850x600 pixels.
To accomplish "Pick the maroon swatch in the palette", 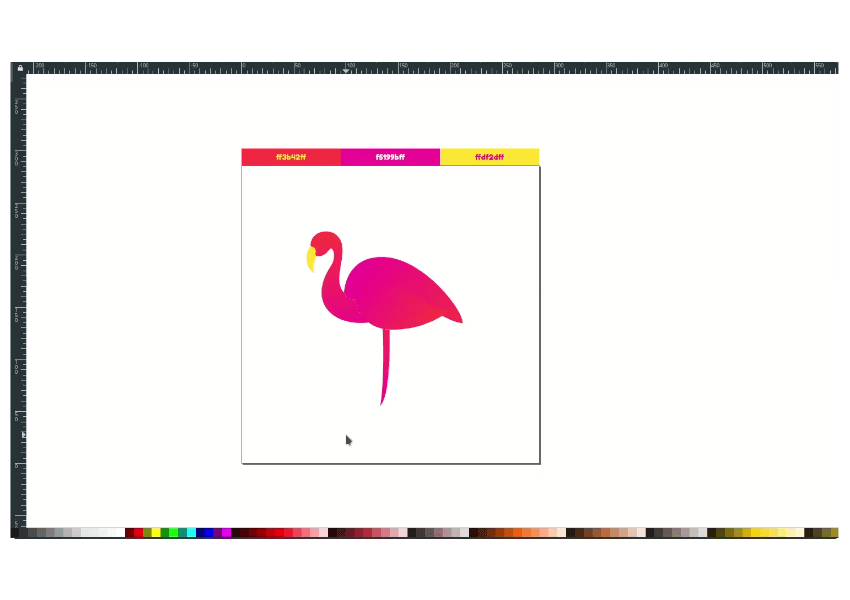I will [x=130, y=533].
